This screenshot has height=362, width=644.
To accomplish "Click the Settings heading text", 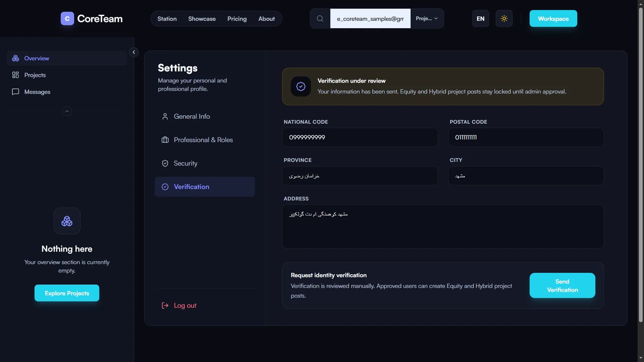I will pyautogui.click(x=178, y=68).
